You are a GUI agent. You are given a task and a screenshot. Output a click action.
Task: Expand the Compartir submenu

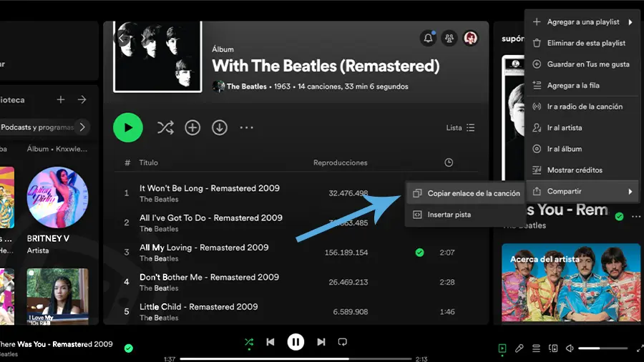[x=582, y=191]
